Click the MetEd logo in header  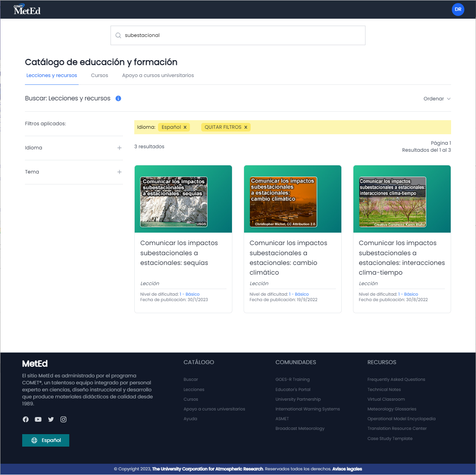[x=27, y=10]
